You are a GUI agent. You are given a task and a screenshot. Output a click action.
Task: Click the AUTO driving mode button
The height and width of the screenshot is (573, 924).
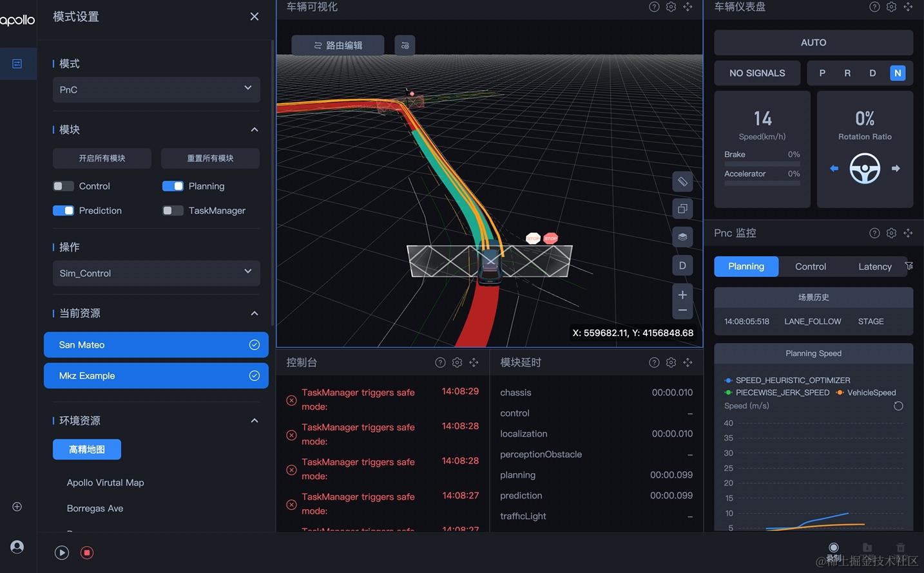[813, 42]
